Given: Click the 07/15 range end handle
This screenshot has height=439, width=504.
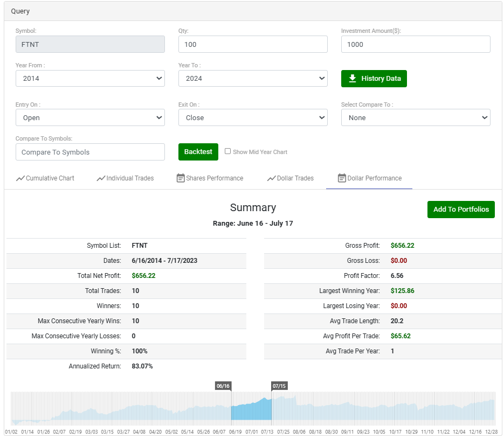Looking at the screenshot, I should point(279,386).
